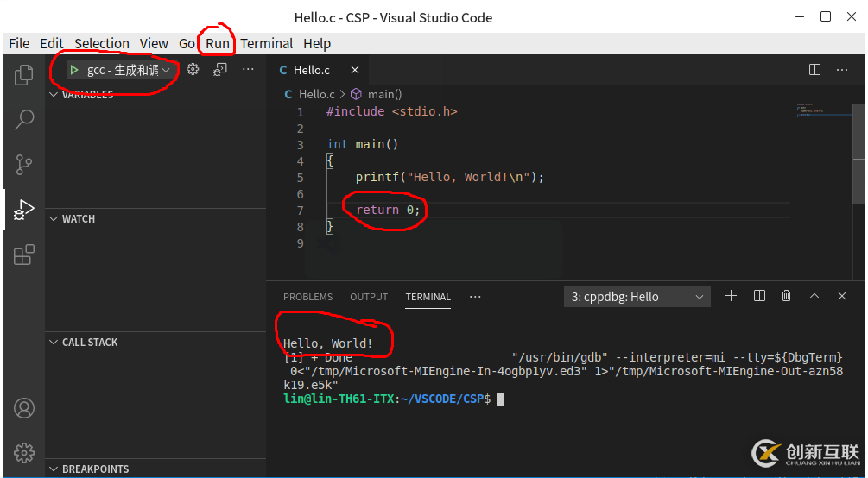868x478 pixels.
Task: Click 'Hello, World!' output in terminal
Action: 327,343
